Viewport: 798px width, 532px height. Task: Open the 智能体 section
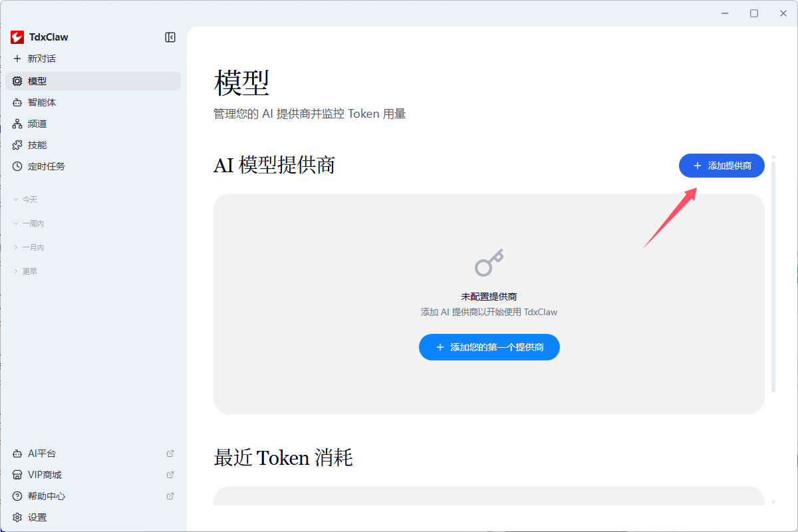click(93, 102)
